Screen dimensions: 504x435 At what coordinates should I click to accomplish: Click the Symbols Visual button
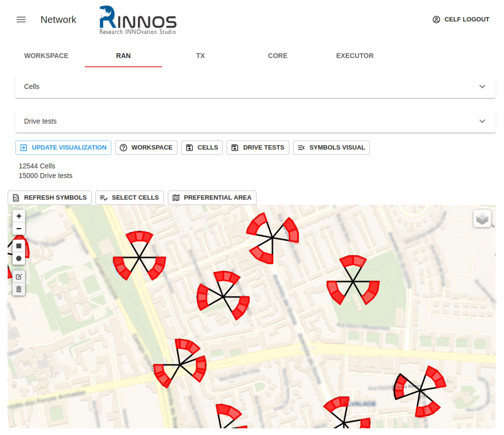pos(331,147)
